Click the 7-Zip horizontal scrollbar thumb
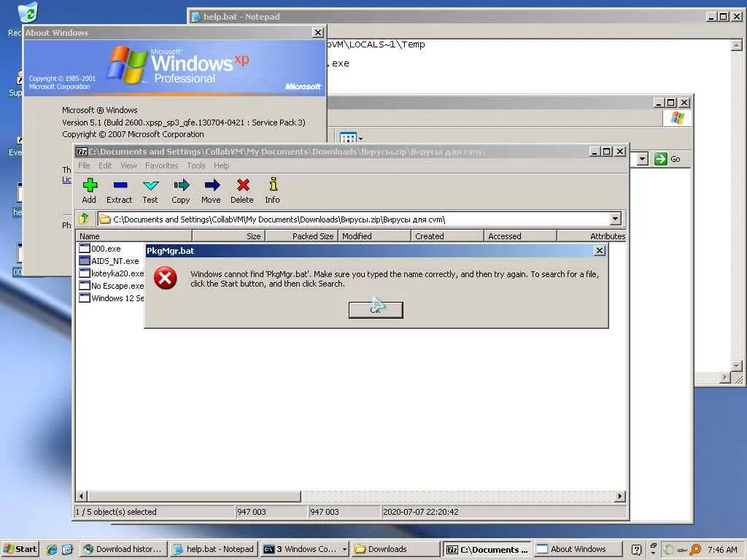 click(x=193, y=496)
